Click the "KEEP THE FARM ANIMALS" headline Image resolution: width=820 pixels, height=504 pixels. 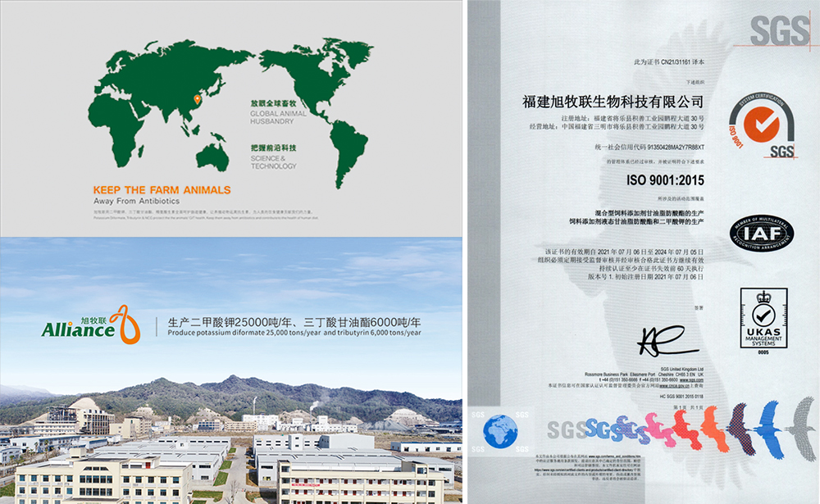[162, 190]
